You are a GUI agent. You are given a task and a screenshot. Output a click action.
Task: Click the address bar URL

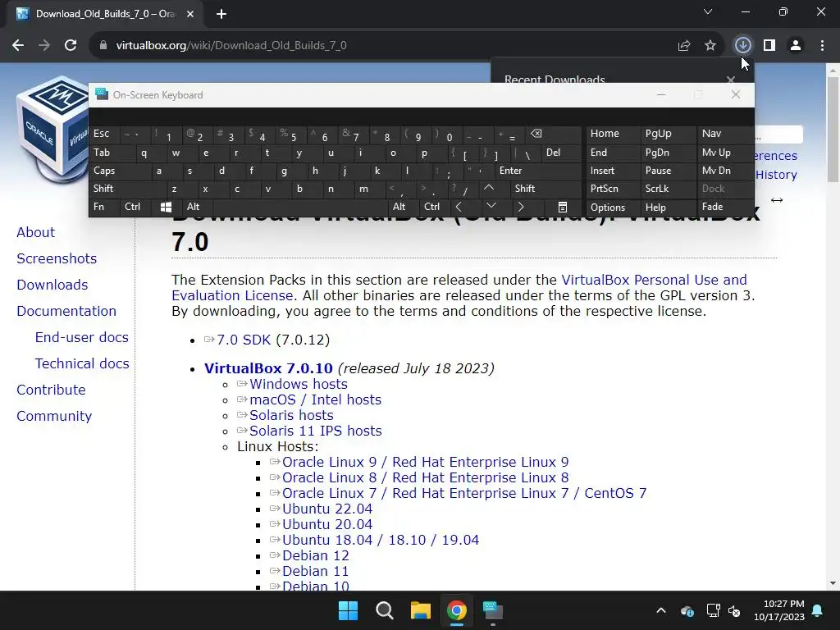[x=231, y=46]
